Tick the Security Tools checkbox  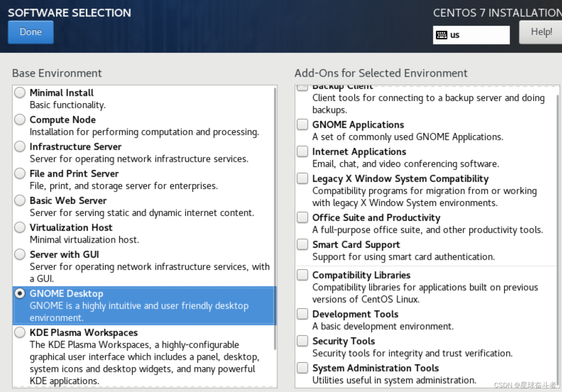click(302, 341)
